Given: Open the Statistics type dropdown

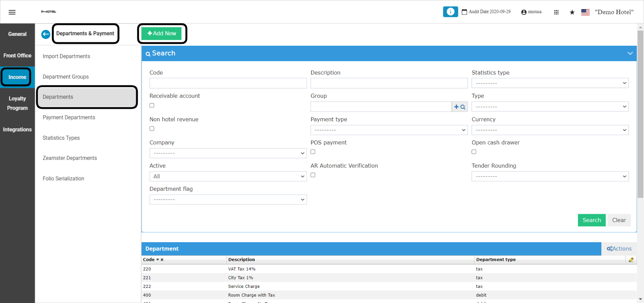Looking at the screenshot, I should click(550, 83).
